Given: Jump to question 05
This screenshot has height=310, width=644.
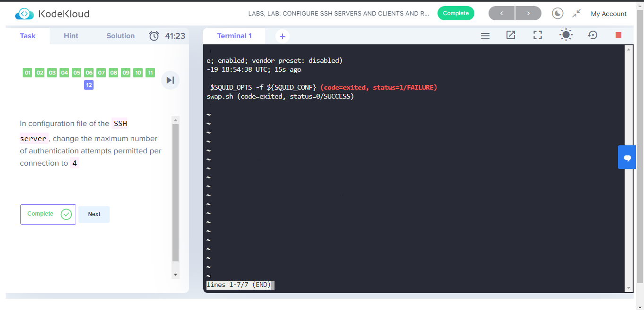Looking at the screenshot, I should point(77,73).
